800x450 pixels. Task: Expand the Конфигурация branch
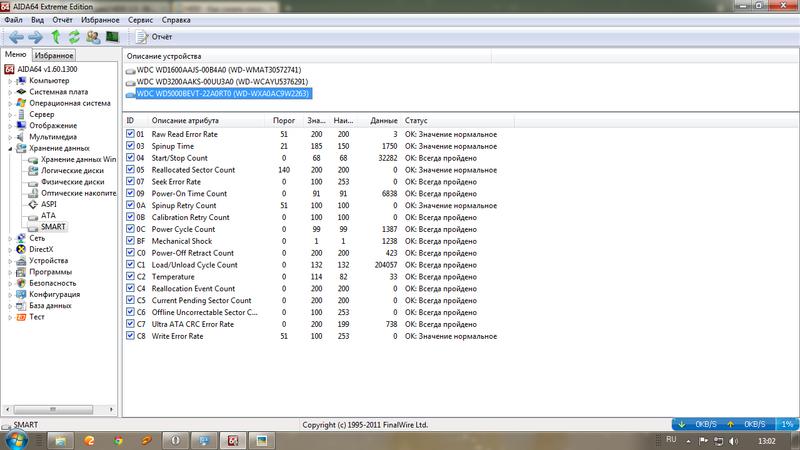pos(10,294)
